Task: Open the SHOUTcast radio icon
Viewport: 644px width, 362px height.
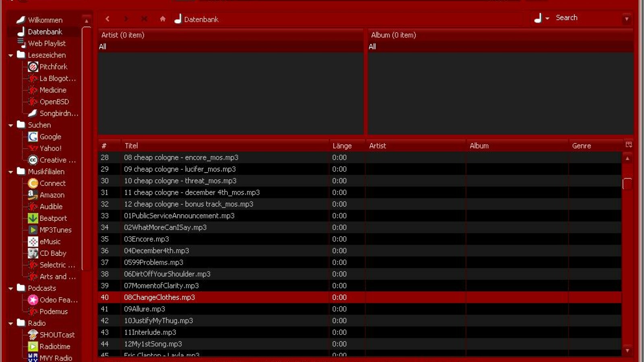Action: click(33, 335)
